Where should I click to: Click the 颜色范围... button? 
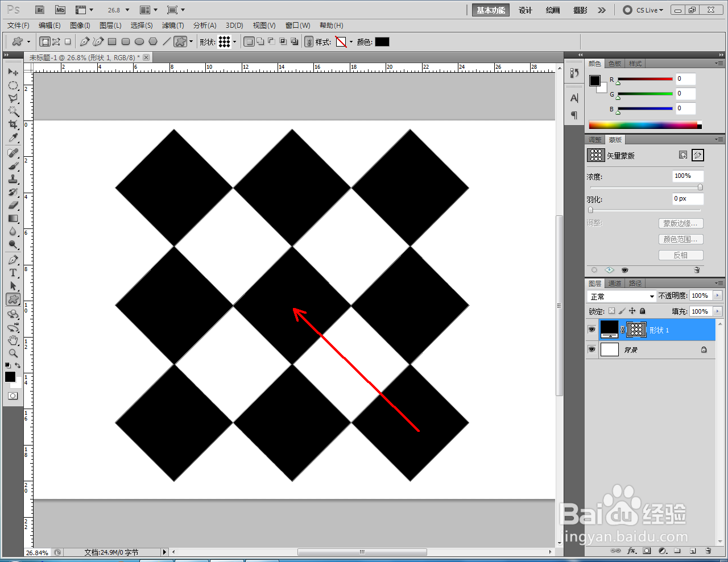[x=681, y=239]
